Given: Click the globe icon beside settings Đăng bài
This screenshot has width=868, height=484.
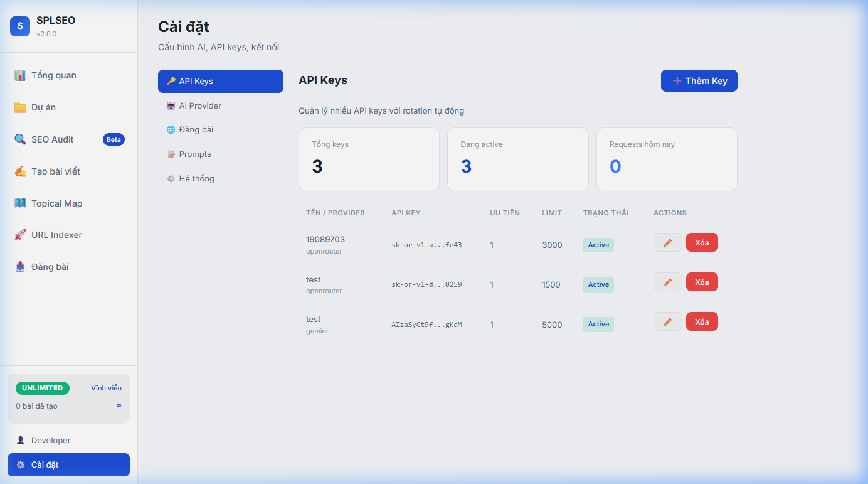Looking at the screenshot, I should click(x=171, y=130).
